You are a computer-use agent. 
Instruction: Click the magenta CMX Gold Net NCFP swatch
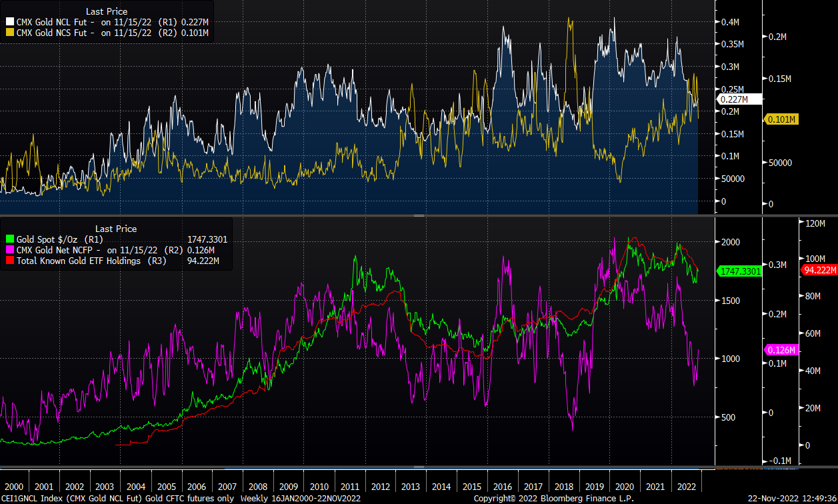pos(9,250)
